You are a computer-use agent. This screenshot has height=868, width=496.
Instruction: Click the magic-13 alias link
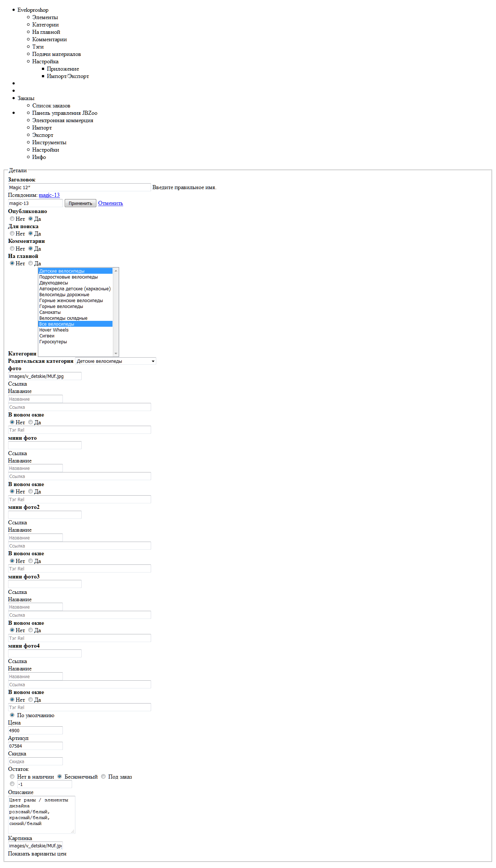tap(49, 195)
